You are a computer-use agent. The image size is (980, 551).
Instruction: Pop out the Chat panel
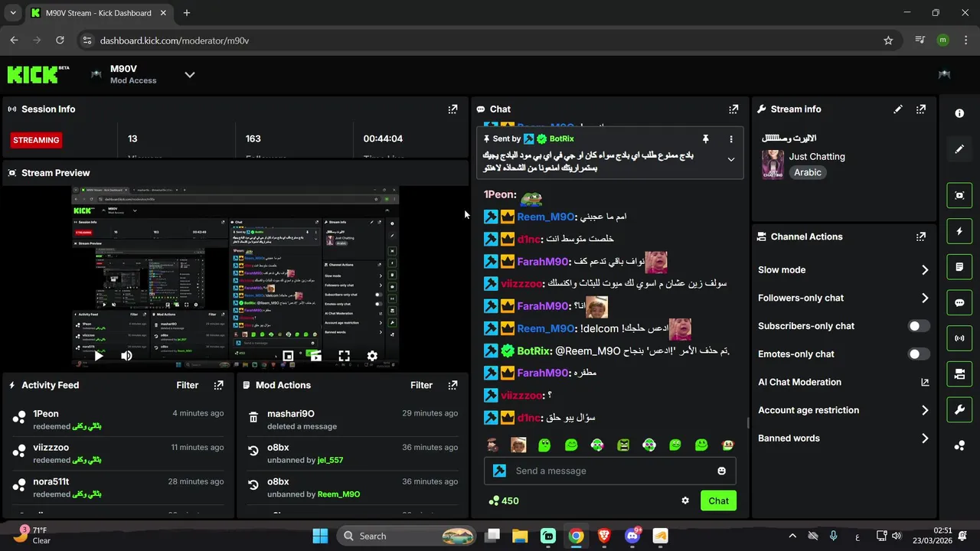tap(733, 109)
